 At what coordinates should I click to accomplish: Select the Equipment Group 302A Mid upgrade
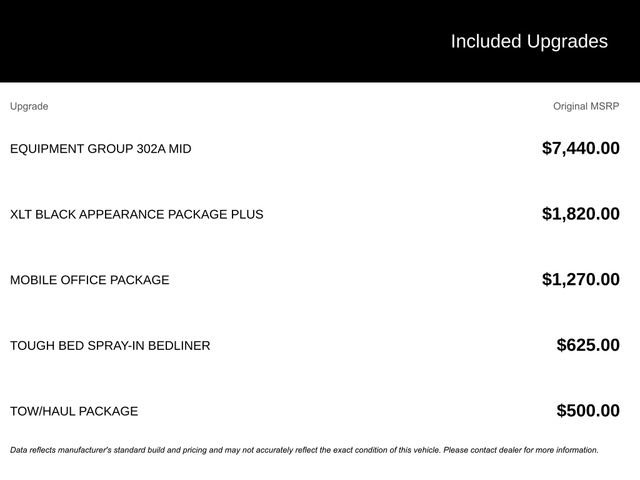[100, 149]
